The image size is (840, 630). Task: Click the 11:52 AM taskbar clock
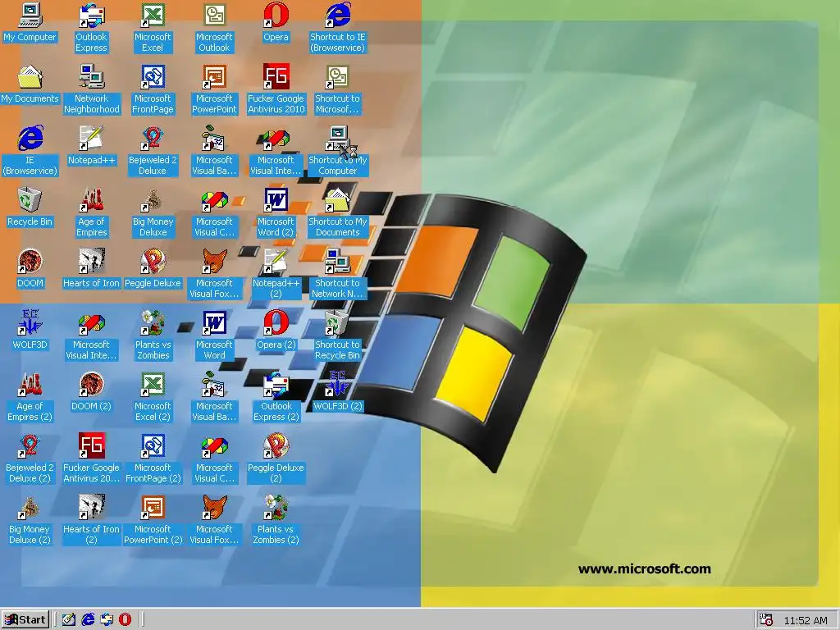pos(806,620)
